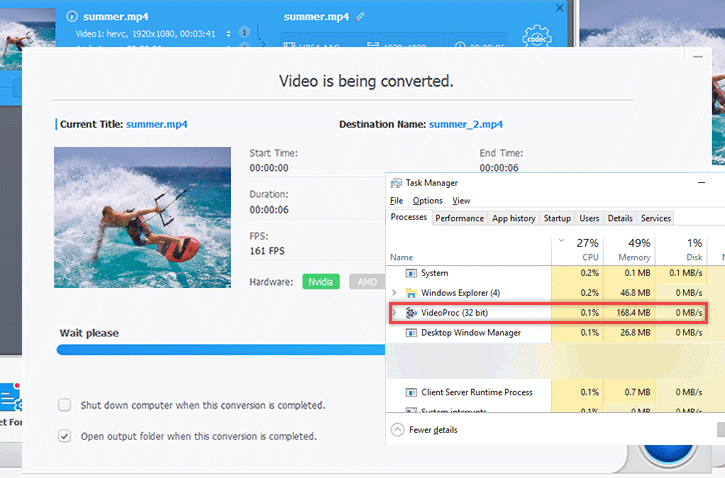Screen dimensions: 725x478
Task: Switch to the Performance tab
Action: (460, 218)
